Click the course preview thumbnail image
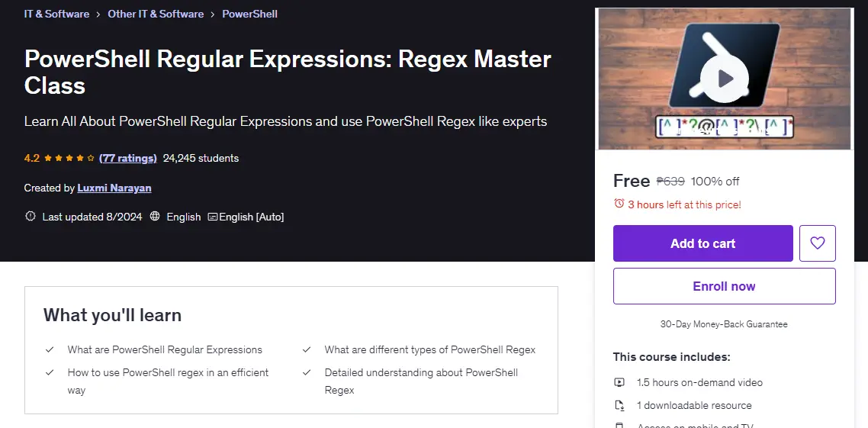868x428 pixels. pos(724,79)
